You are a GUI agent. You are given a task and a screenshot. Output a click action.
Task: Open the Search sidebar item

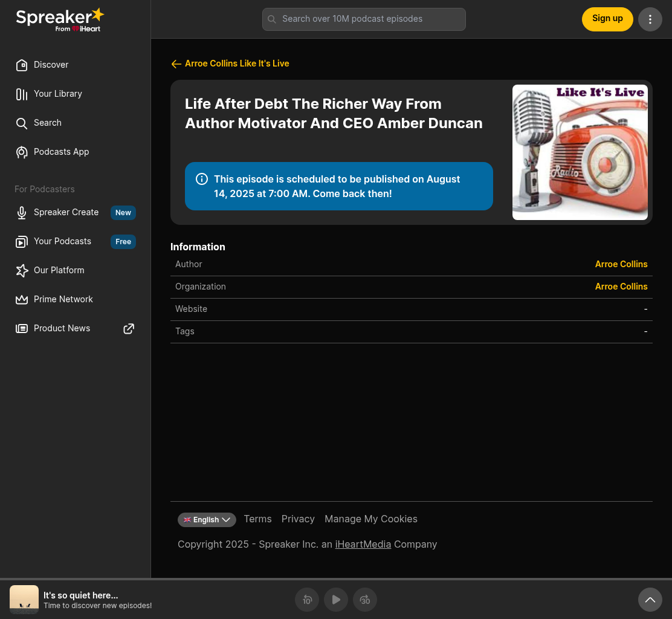[75, 123]
